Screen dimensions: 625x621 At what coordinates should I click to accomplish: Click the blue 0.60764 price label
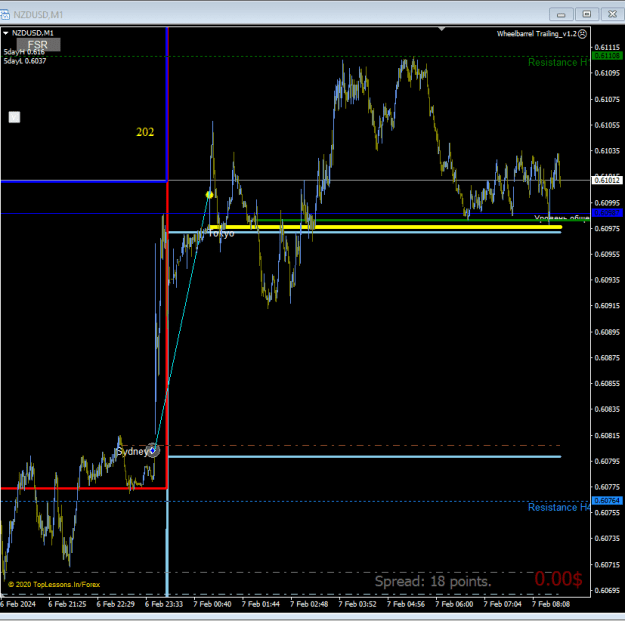click(x=607, y=501)
